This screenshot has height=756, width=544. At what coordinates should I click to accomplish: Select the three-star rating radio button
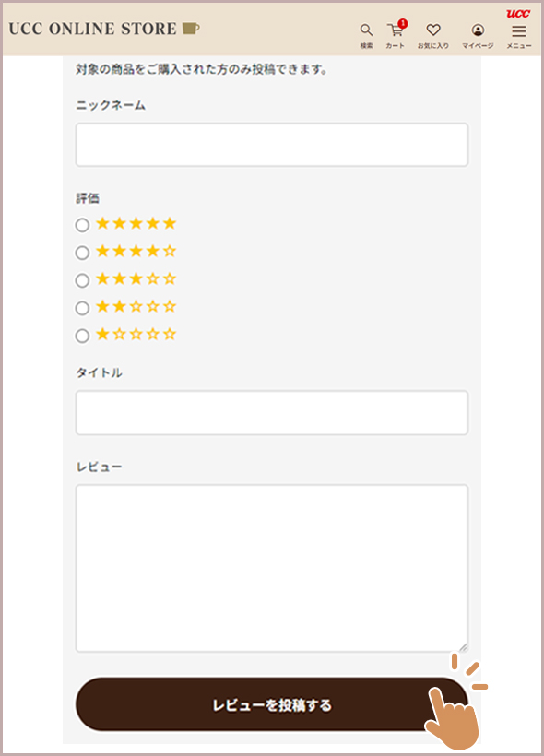tap(82, 280)
